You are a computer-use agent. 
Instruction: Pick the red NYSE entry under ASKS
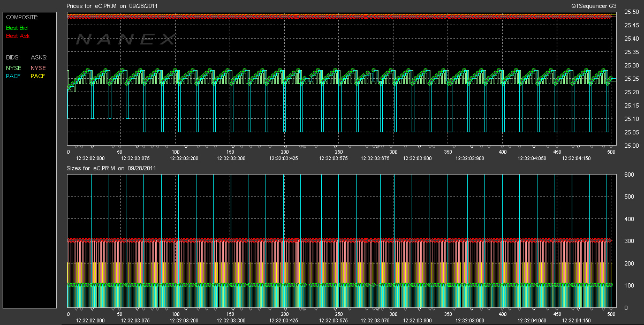coord(38,68)
